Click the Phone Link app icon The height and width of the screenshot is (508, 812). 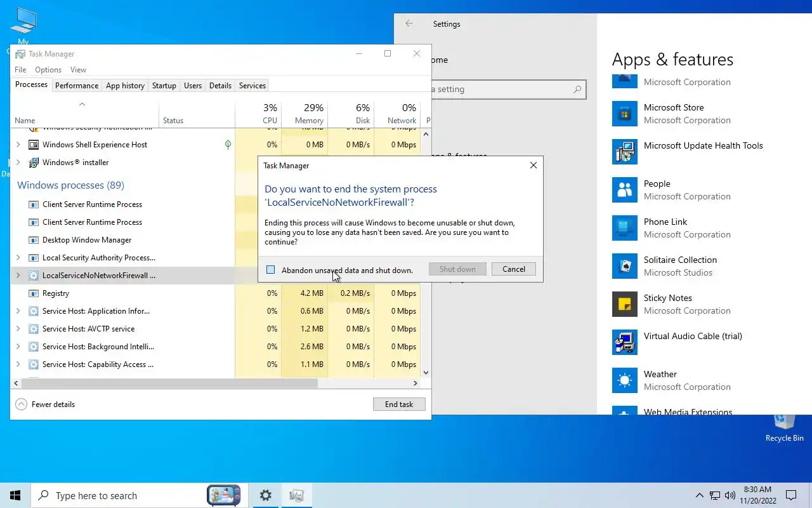(625, 228)
